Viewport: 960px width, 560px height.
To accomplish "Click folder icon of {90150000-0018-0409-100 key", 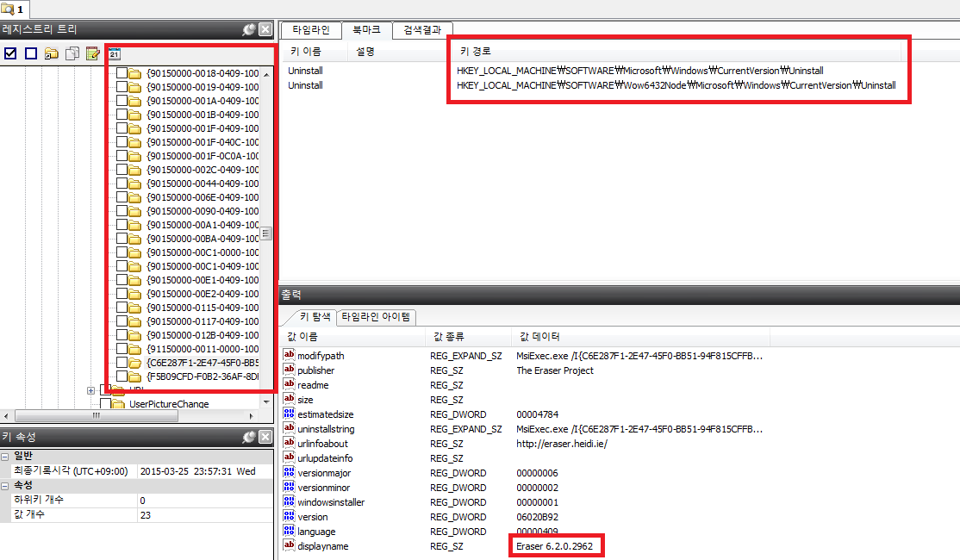I will pos(135,73).
